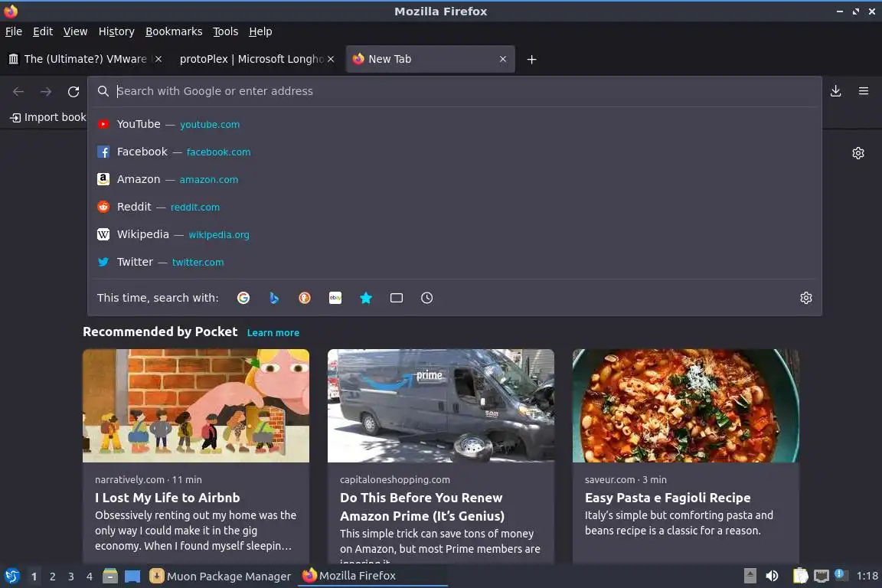The image size is (882, 588).
Task: Search this time in open Tabs
Action: [397, 298]
